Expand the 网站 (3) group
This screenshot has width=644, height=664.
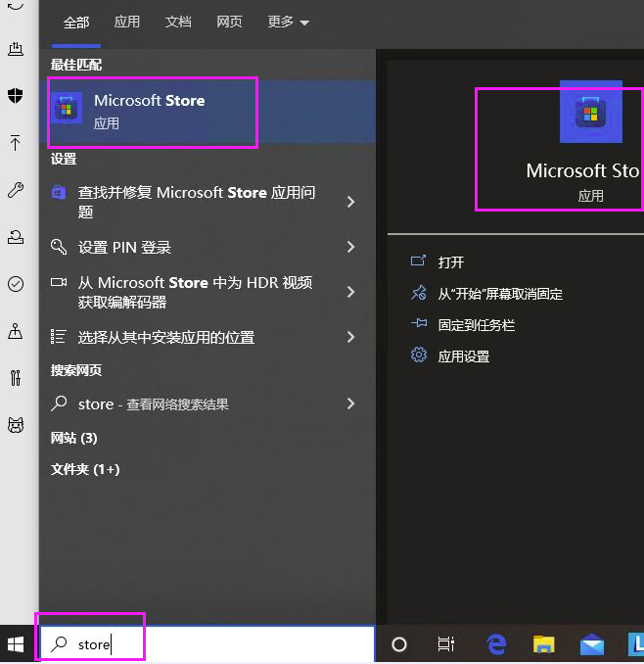point(74,438)
